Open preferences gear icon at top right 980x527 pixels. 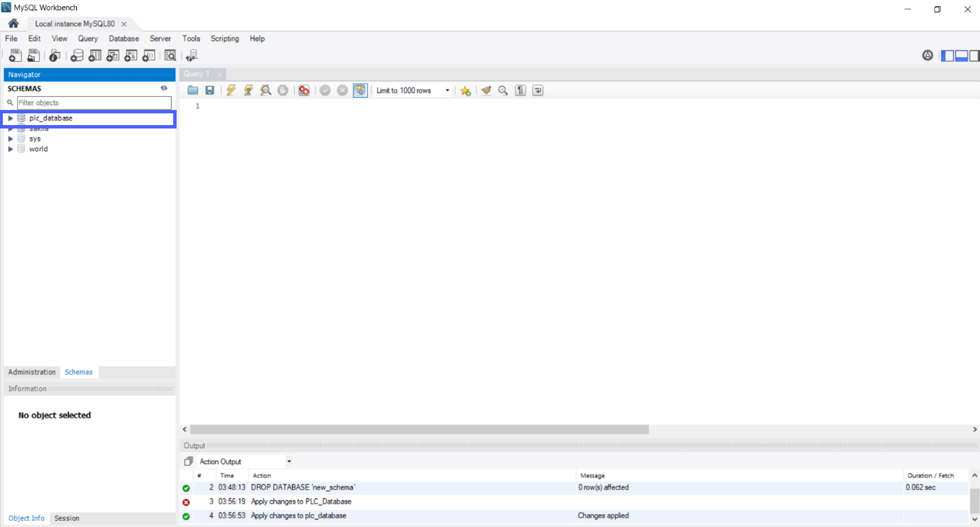tap(928, 56)
